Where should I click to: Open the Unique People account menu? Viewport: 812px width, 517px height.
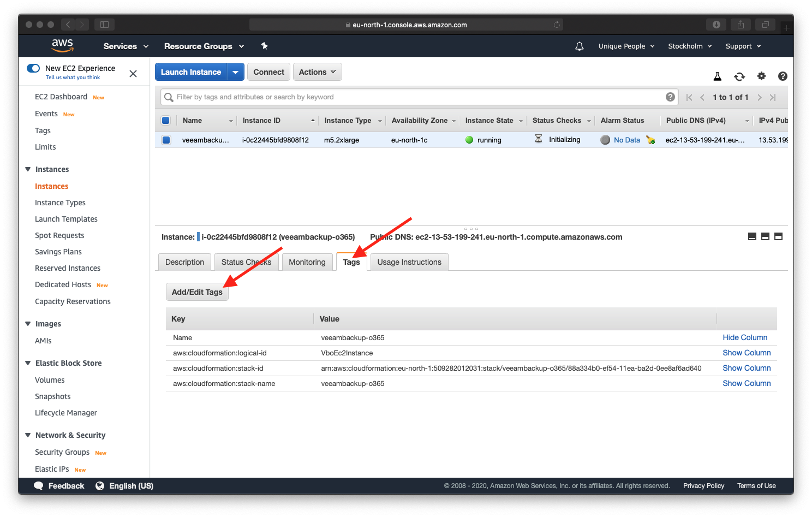[x=626, y=46]
